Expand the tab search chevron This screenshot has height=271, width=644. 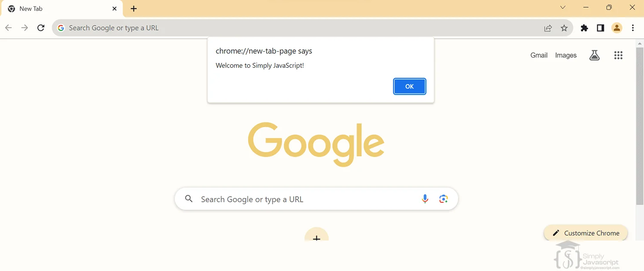click(563, 7)
